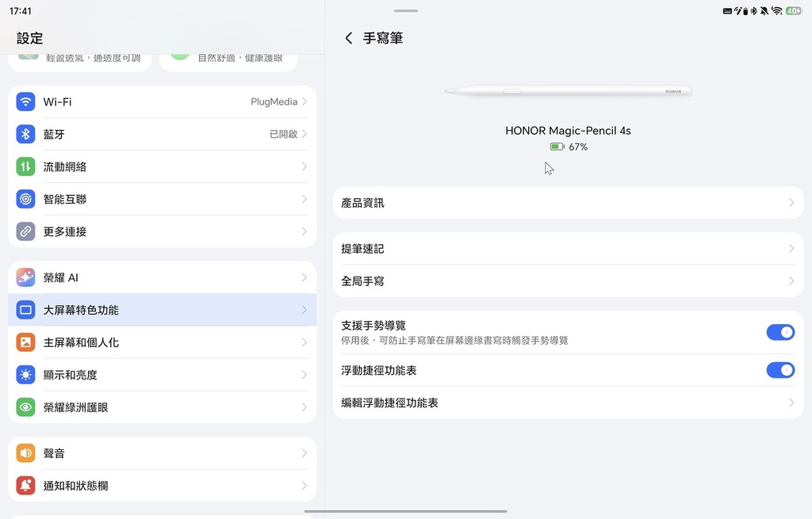
Task: Click the chevron on the Wi-Fi row
Action: pyautogui.click(x=304, y=102)
